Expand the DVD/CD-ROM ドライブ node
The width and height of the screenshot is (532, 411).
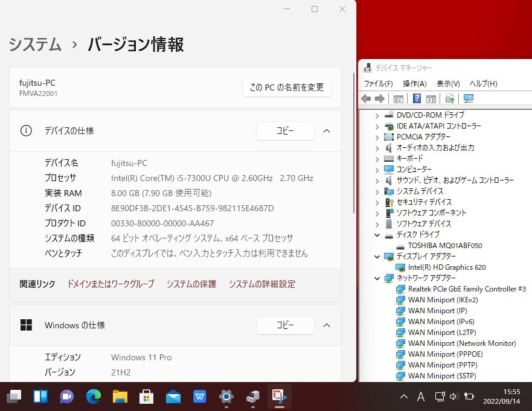coord(377,116)
